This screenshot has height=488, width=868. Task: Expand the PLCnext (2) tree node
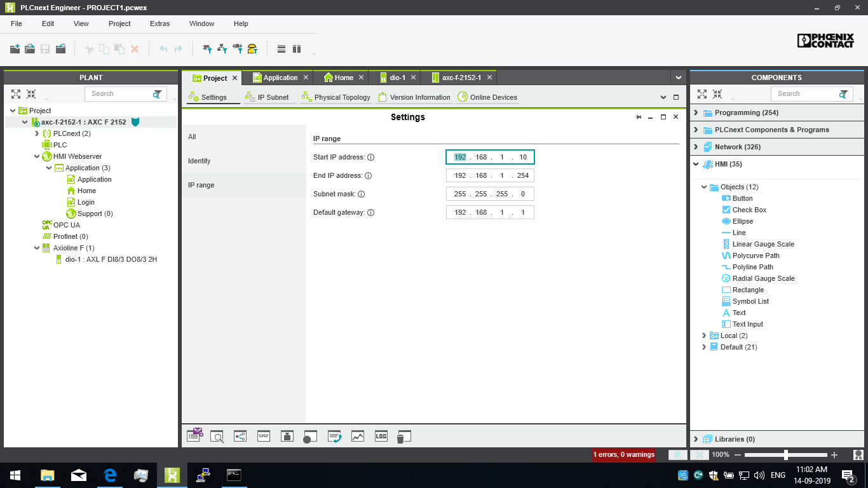(37, 133)
